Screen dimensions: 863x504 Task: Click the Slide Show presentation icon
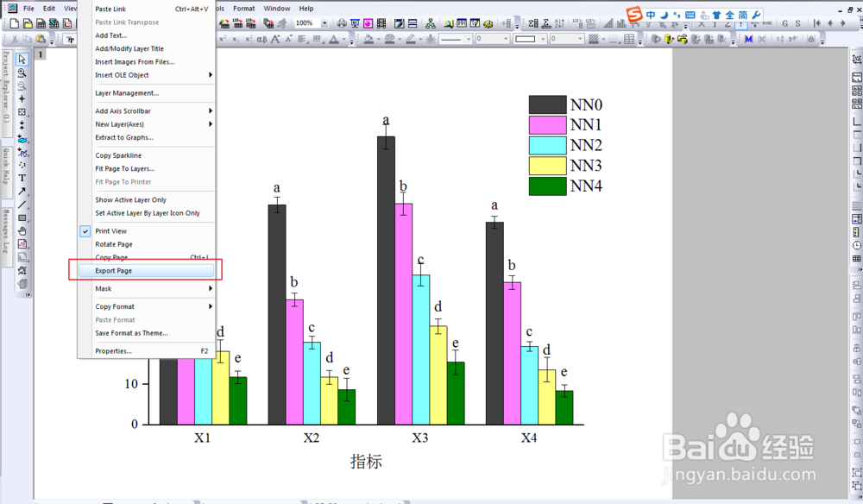tap(355, 23)
